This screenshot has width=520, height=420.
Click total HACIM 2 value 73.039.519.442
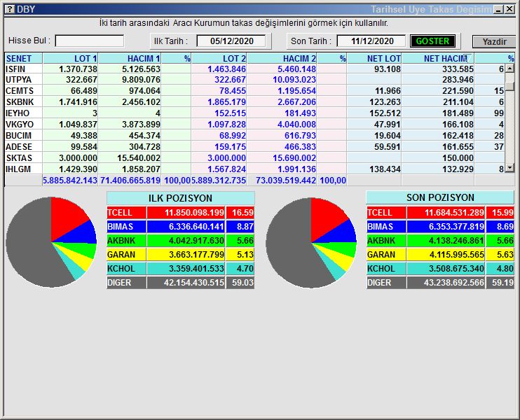pyautogui.click(x=285, y=181)
